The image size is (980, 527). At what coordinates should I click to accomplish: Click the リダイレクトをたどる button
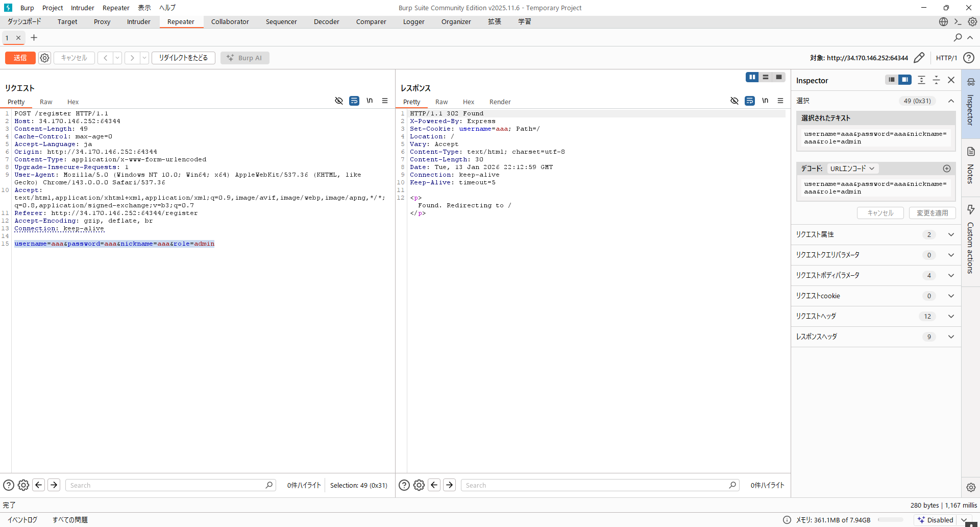pyautogui.click(x=183, y=58)
